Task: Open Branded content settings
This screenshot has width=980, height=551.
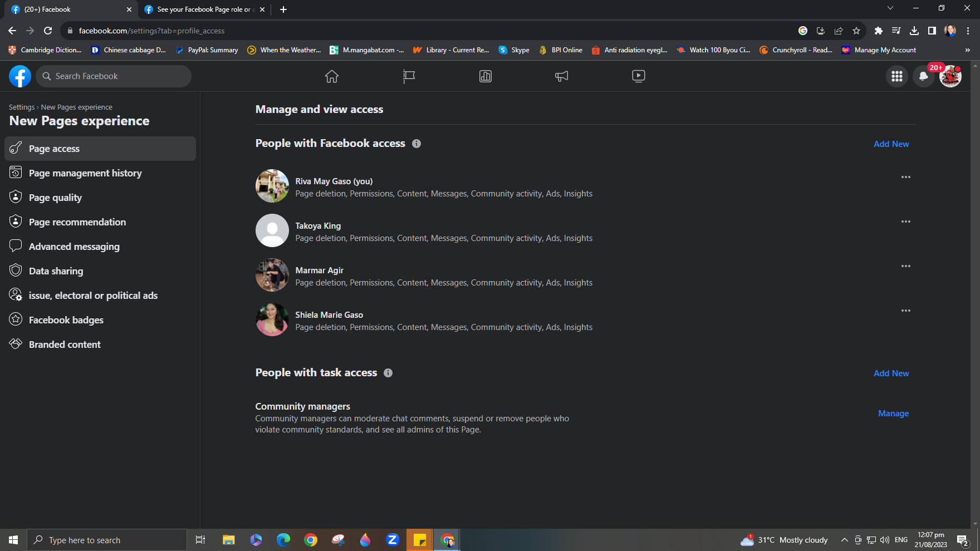Action: (100, 345)
